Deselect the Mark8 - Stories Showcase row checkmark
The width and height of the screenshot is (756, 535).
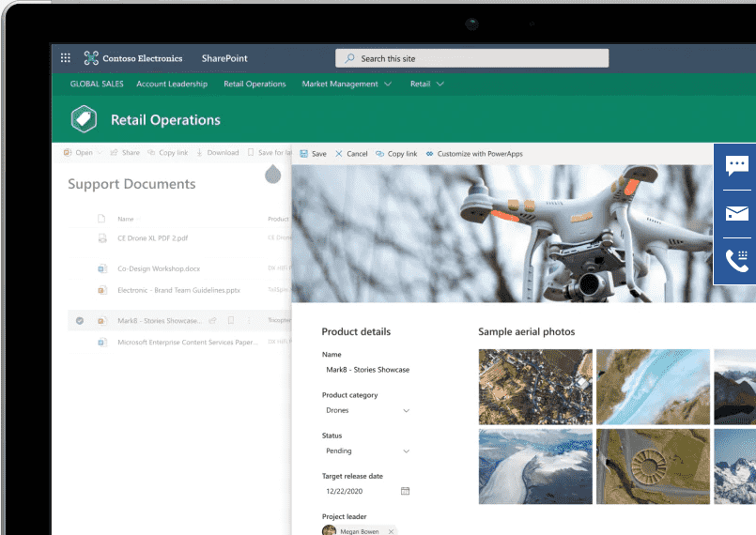coord(80,320)
